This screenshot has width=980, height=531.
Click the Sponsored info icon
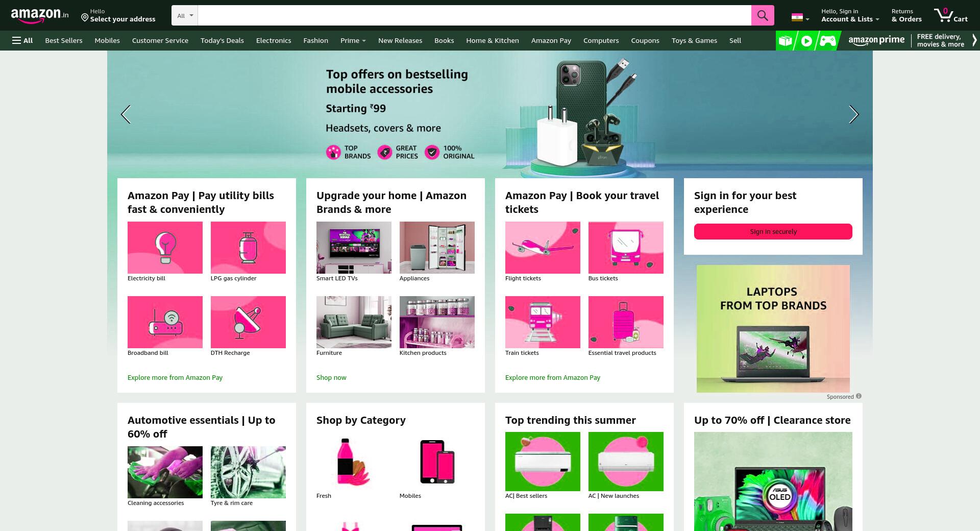[x=859, y=396]
